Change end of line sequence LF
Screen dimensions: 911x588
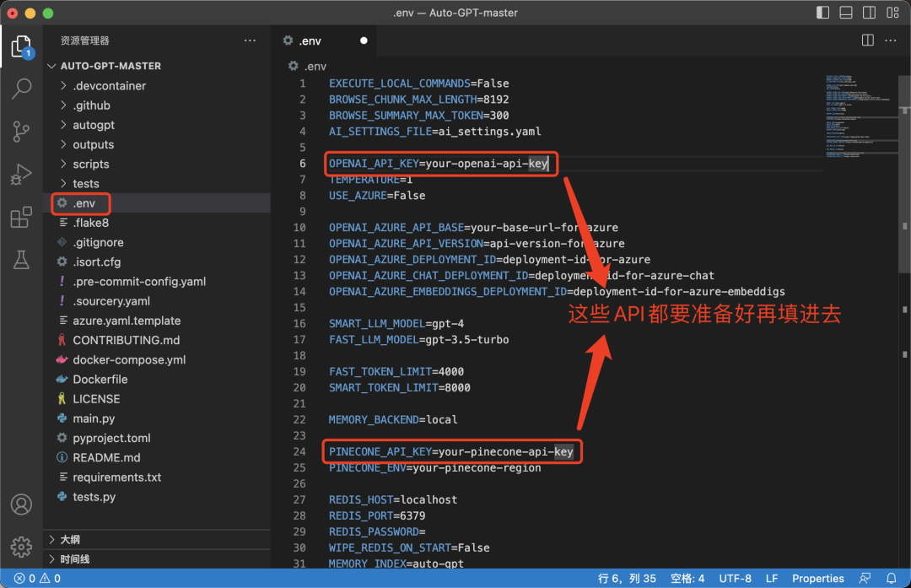pos(772,578)
